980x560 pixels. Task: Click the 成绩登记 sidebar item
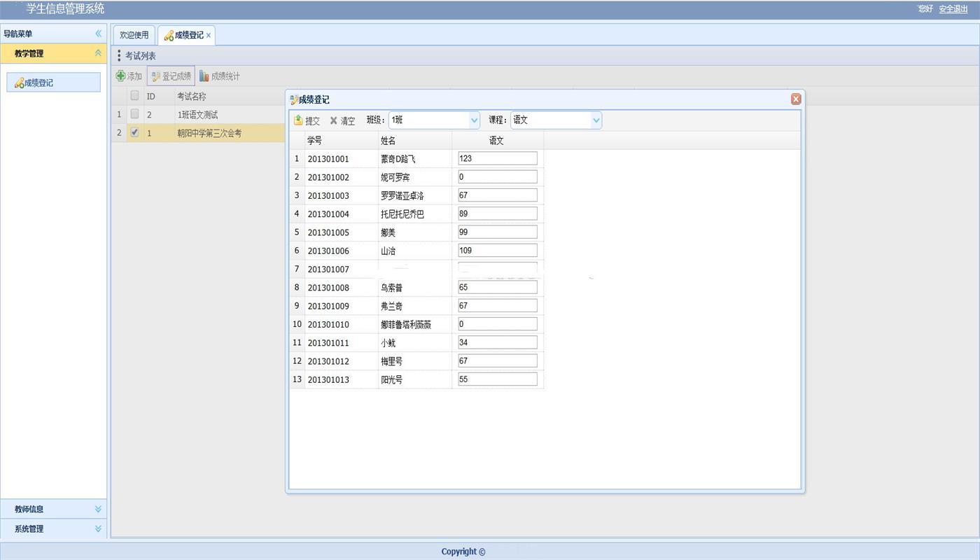(54, 83)
